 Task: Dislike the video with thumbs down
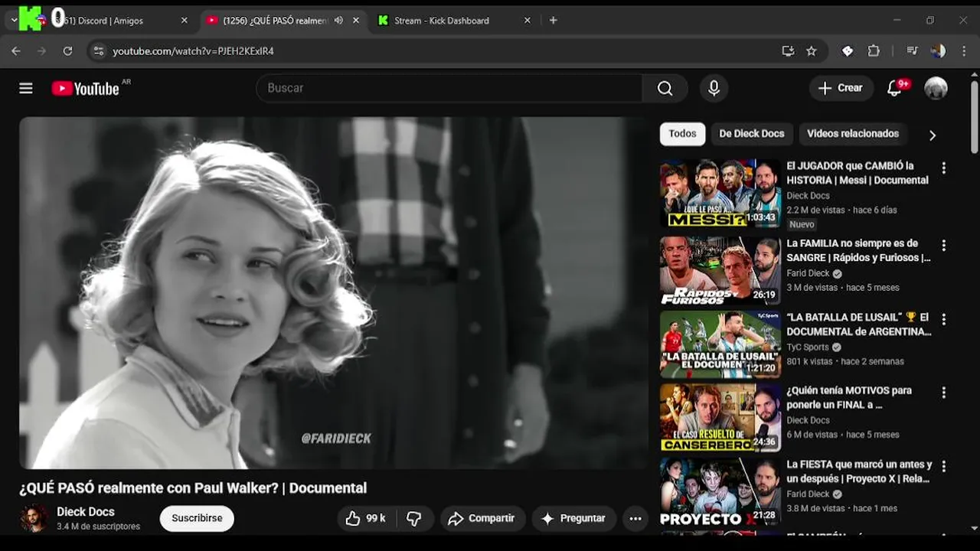pyautogui.click(x=414, y=518)
